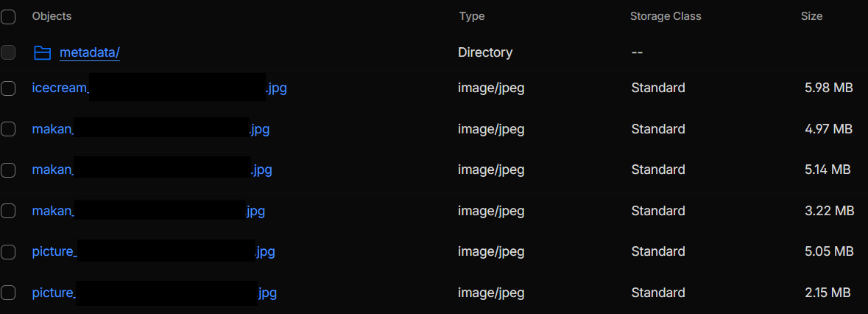Toggle the select-all objects checkbox
868x314 pixels.
8,16
